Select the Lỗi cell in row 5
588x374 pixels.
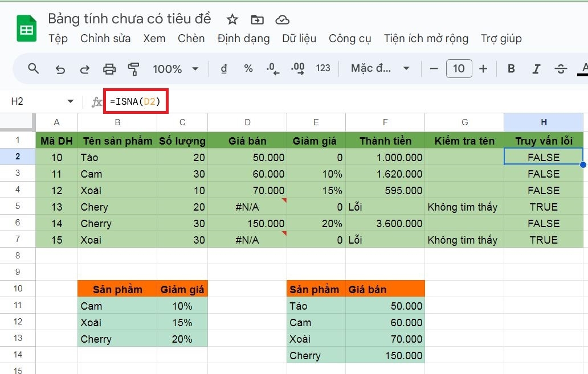coord(385,207)
